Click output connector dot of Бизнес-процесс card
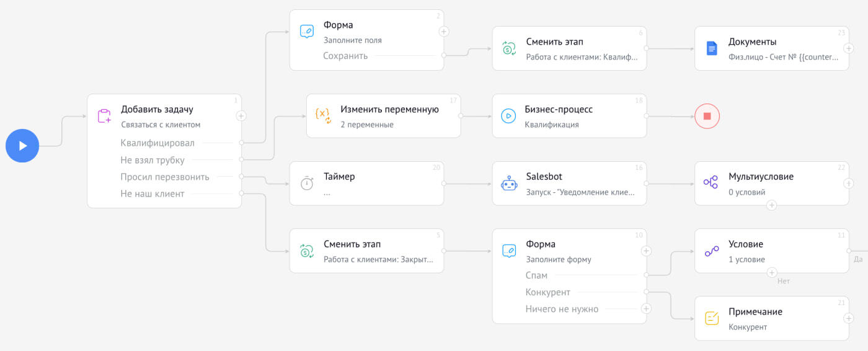This screenshot has height=351, width=868. tap(646, 116)
